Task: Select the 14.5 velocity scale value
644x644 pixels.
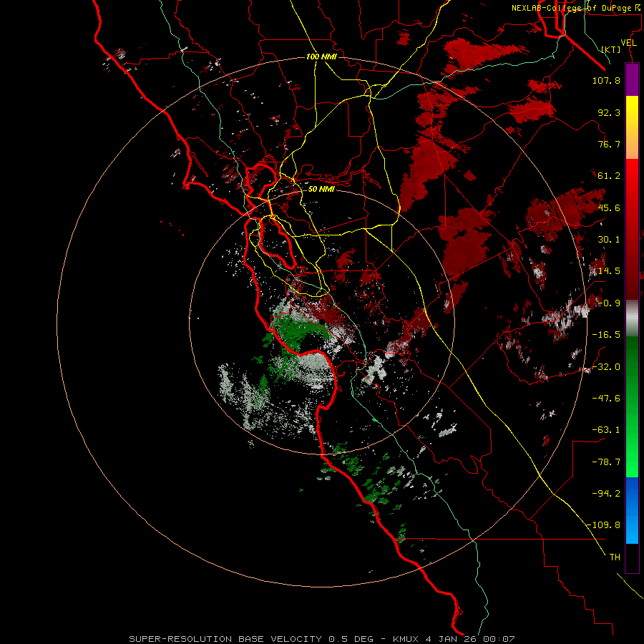Action: (609, 271)
